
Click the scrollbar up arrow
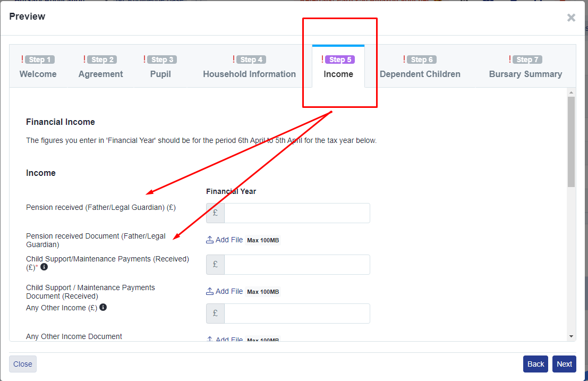click(x=571, y=92)
